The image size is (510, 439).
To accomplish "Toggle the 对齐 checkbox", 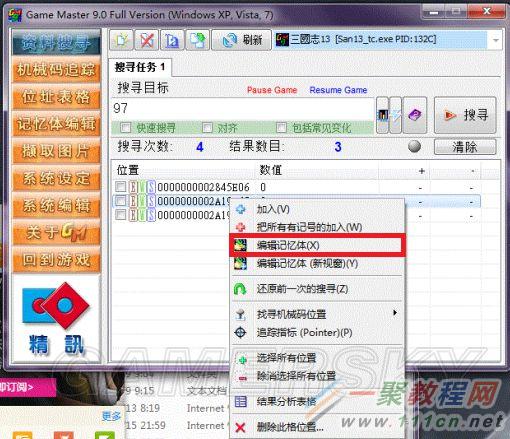I will 207,127.
